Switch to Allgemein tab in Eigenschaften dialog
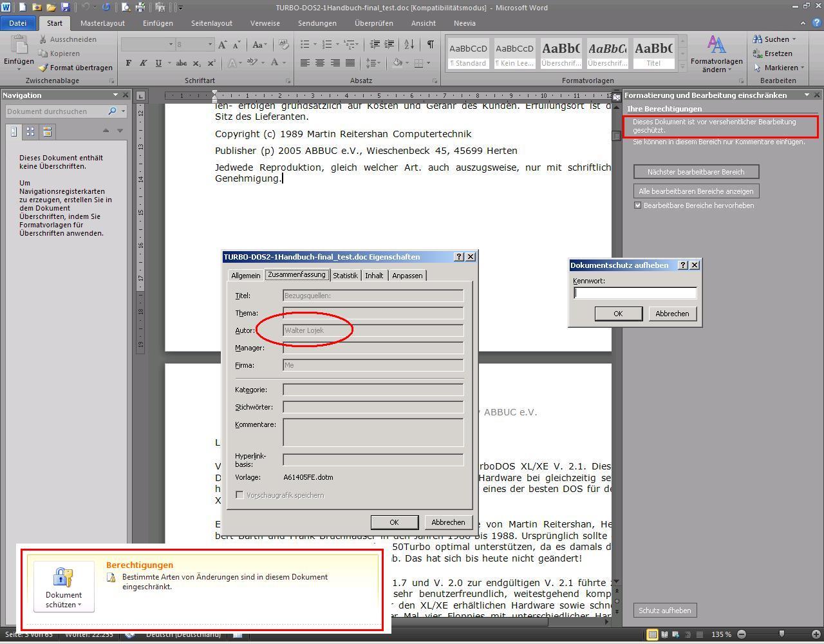The width and height of the screenshot is (824, 644). pos(246,276)
